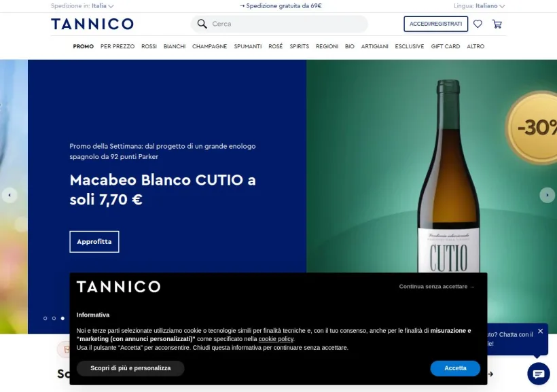
Task: Open the ARTIGIANI menu
Action: tap(375, 46)
